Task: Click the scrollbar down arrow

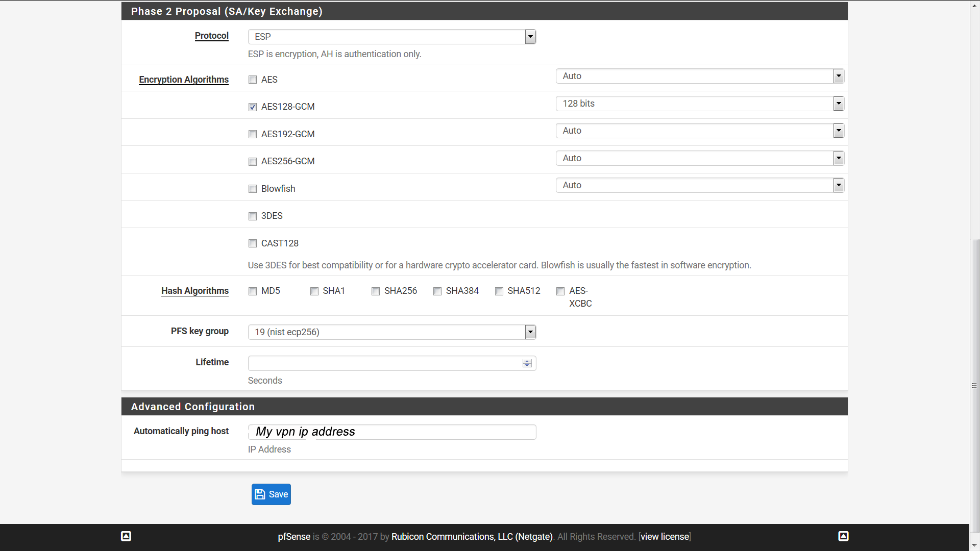Action: click(x=975, y=546)
